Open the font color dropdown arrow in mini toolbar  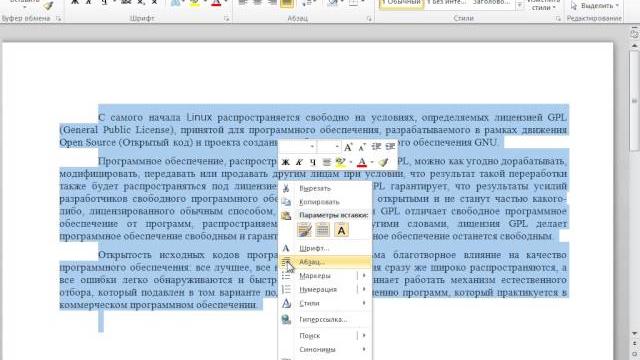(x=372, y=162)
